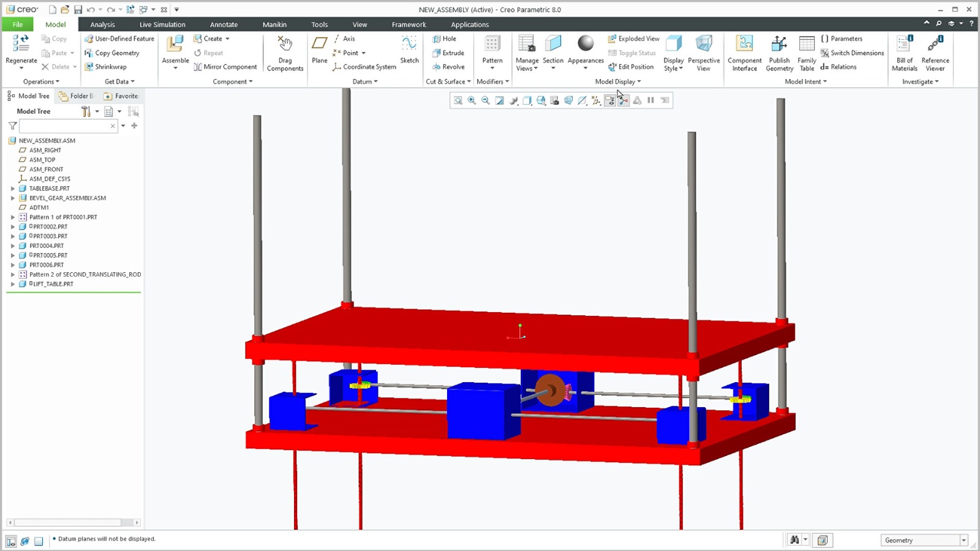Click the Refit view icon
The image size is (980, 551).
pyautogui.click(x=458, y=100)
